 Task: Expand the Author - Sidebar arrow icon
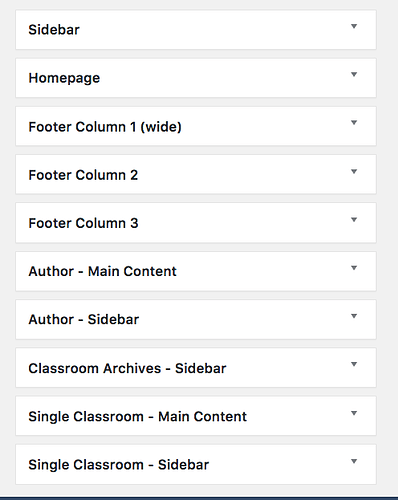(x=354, y=316)
